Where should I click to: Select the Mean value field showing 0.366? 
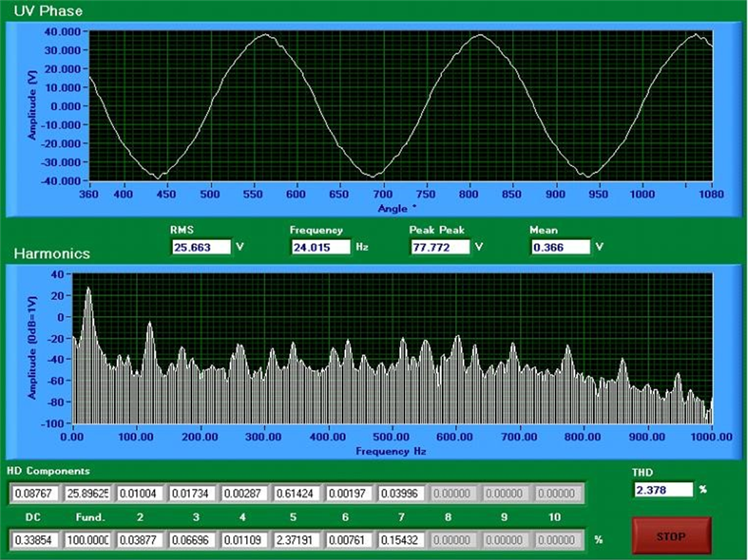point(562,247)
